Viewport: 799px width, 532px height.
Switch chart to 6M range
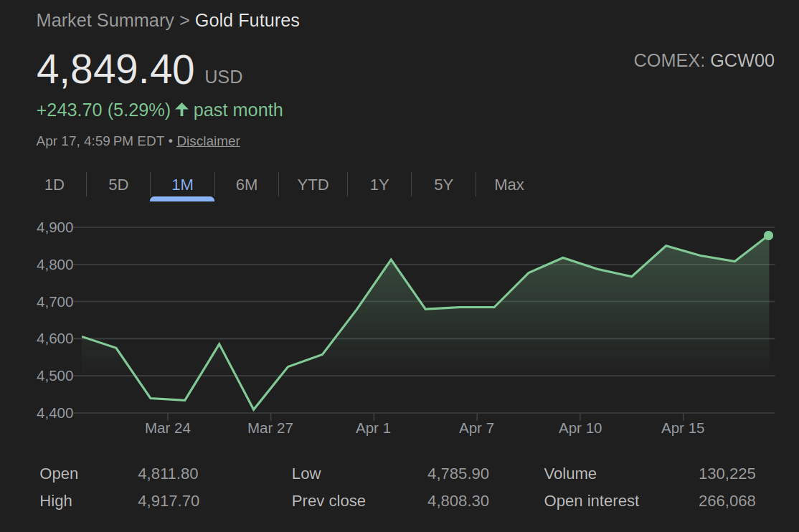(247, 184)
